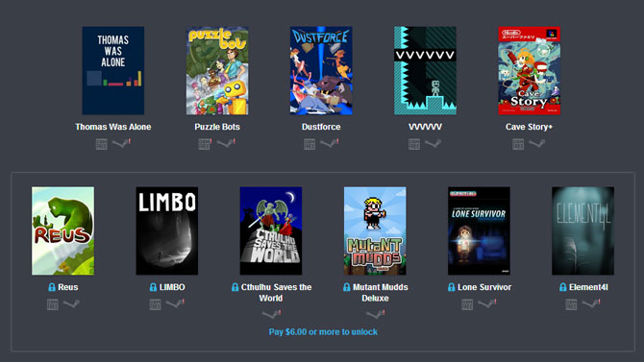Image resolution: width=644 pixels, height=362 pixels.
Task: Click the Steam icon under VVVVVV
Action: (433, 143)
